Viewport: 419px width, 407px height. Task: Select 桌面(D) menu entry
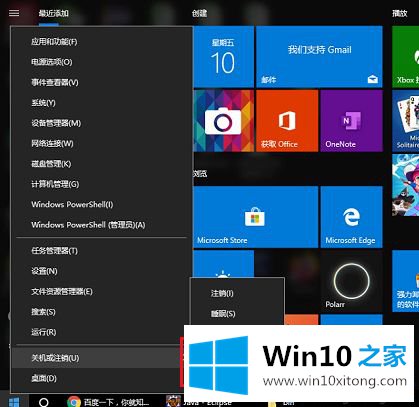pyautogui.click(x=98, y=378)
